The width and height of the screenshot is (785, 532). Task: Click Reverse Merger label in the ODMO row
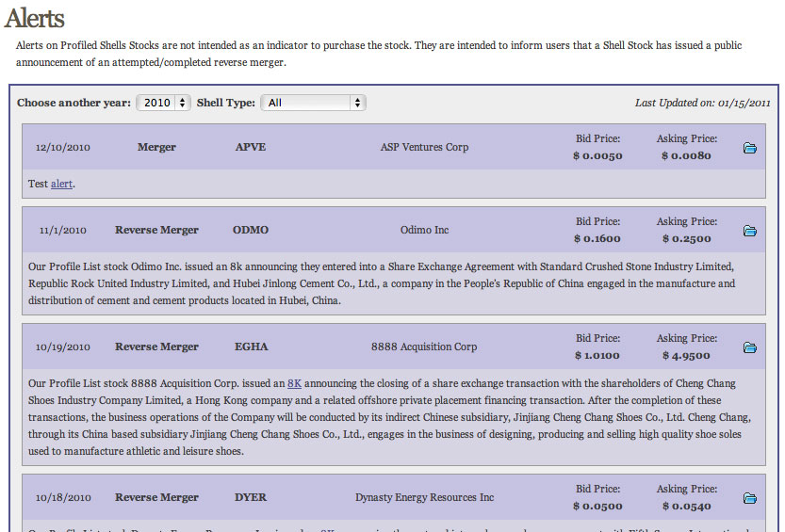[156, 230]
